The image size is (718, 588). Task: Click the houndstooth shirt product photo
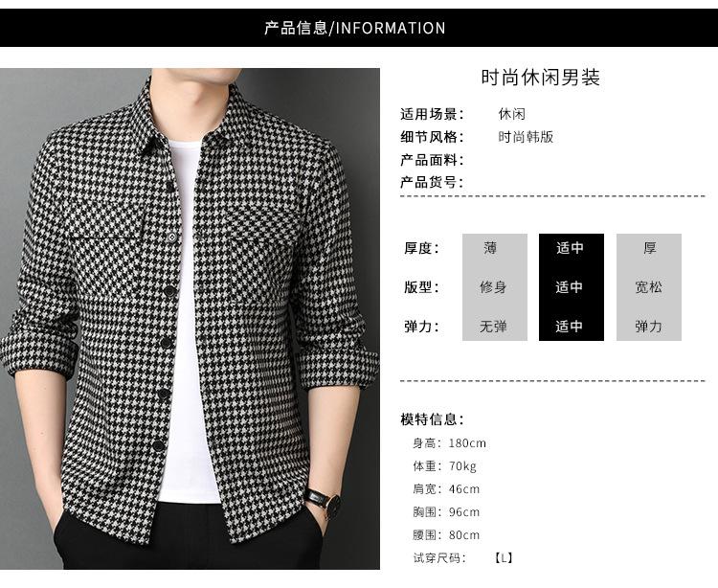pos(190,319)
